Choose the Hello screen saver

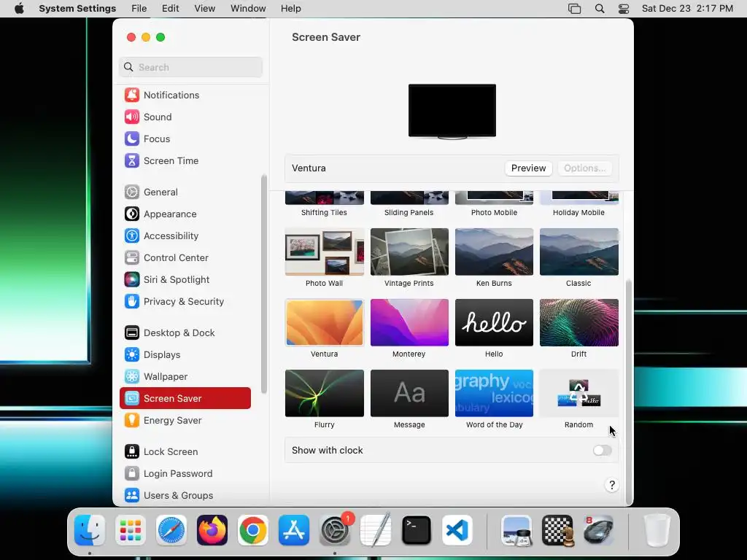click(494, 322)
